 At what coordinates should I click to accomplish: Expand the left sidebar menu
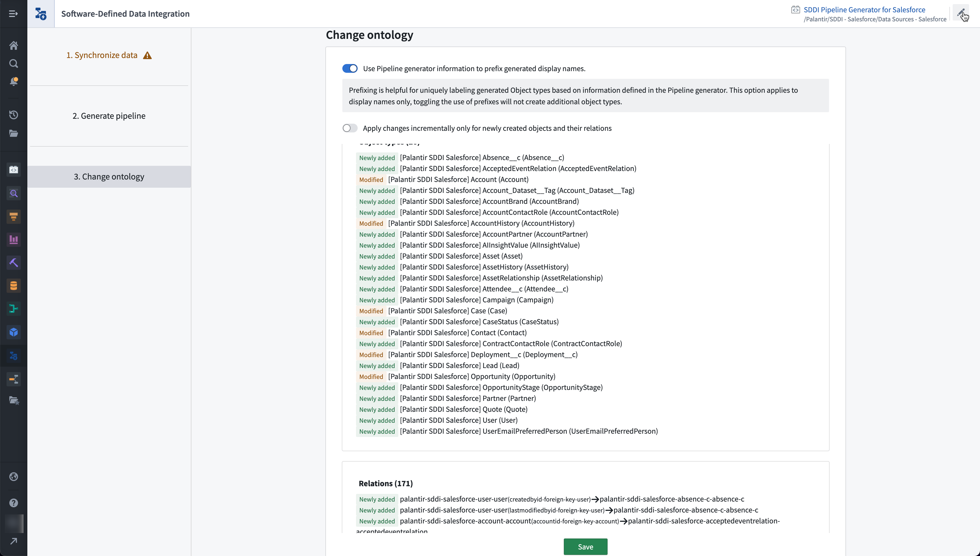click(x=13, y=14)
